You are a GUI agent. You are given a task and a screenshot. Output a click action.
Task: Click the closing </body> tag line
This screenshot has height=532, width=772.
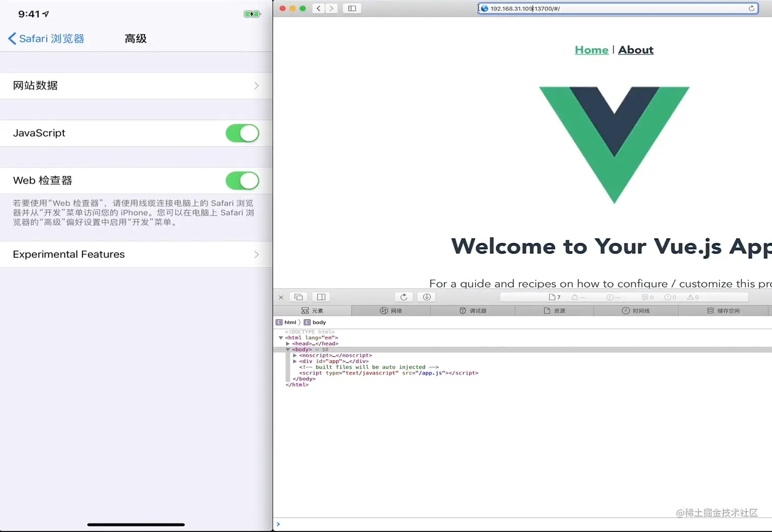click(x=304, y=379)
